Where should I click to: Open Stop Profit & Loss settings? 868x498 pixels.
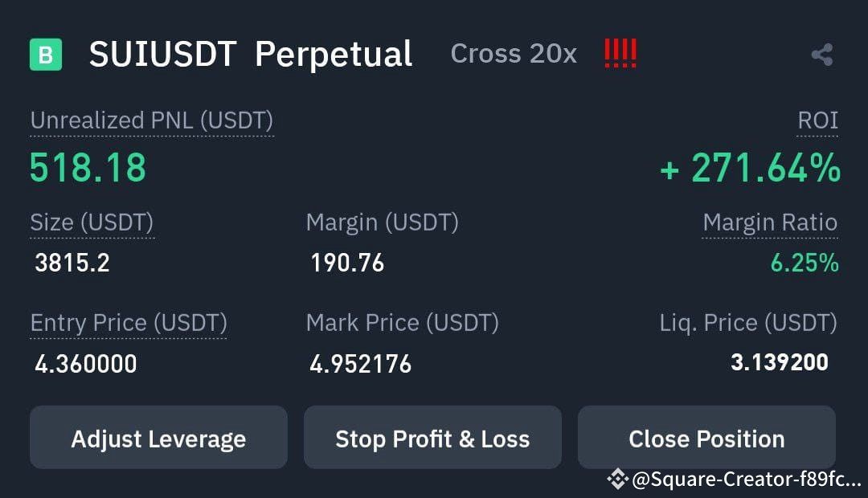(x=432, y=438)
